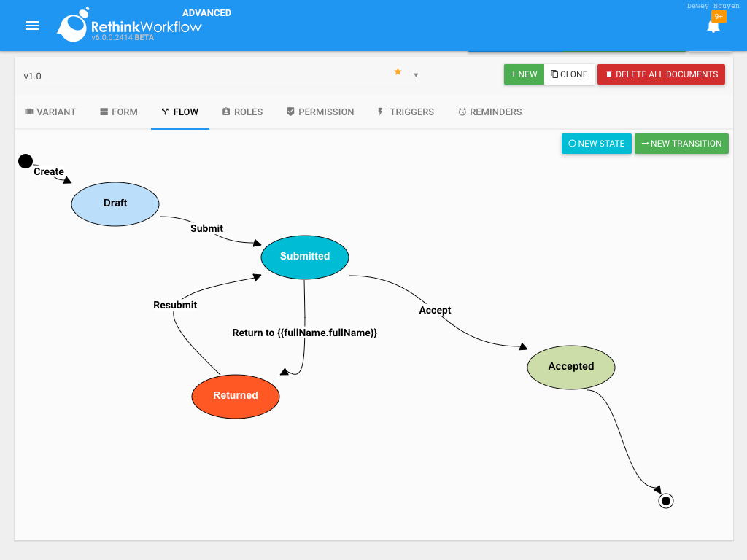Expand the dropdown arrow beside the star
The image size is (747, 560).
(416, 75)
